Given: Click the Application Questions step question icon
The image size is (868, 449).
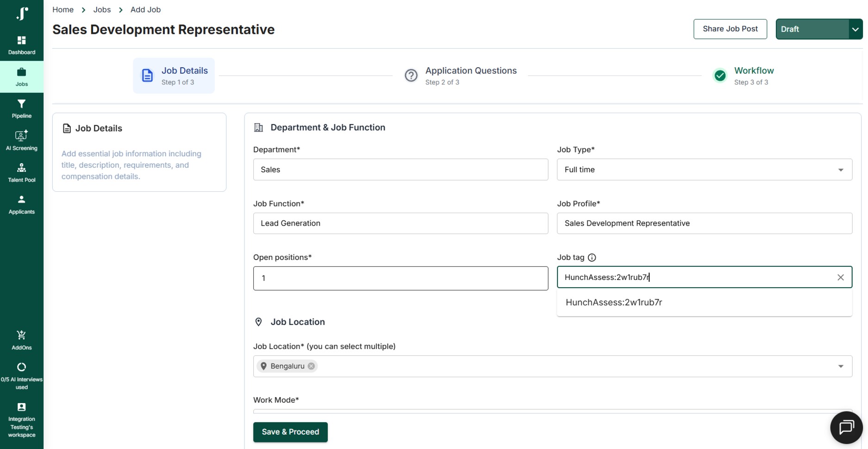Looking at the screenshot, I should pos(411,76).
